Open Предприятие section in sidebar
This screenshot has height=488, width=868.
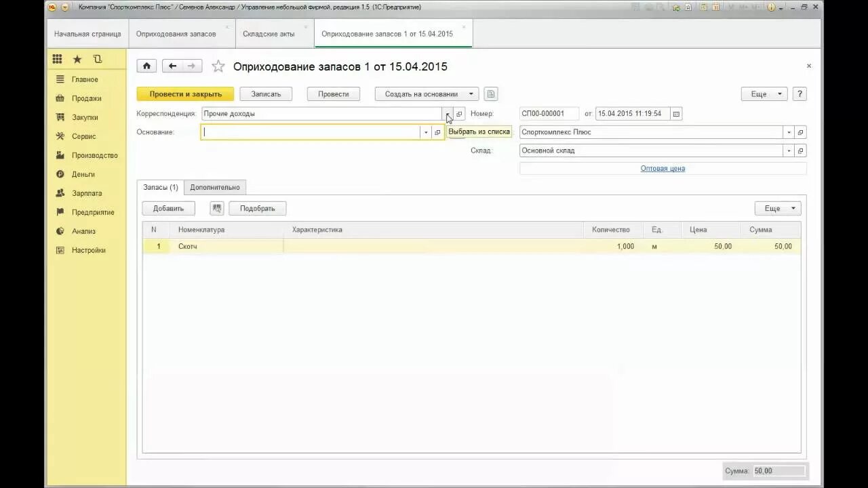[85, 212]
